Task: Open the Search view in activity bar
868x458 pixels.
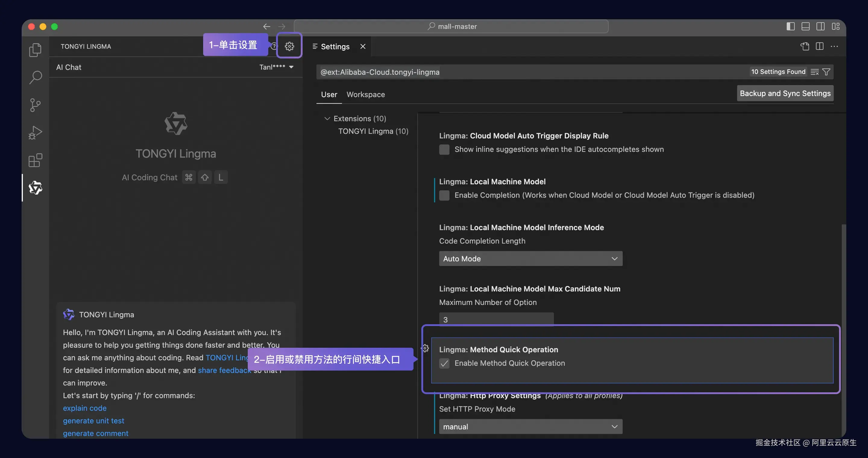Action: 35,77
